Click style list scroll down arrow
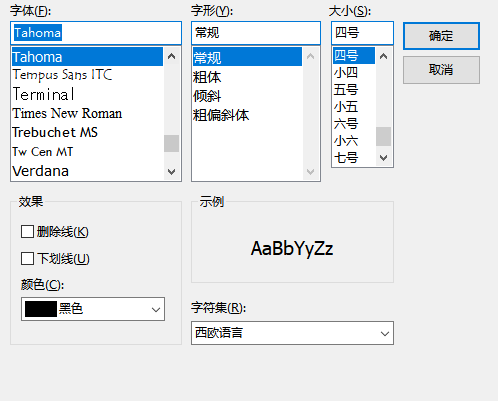The width and height of the screenshot is (498, 401). (311, 172)
